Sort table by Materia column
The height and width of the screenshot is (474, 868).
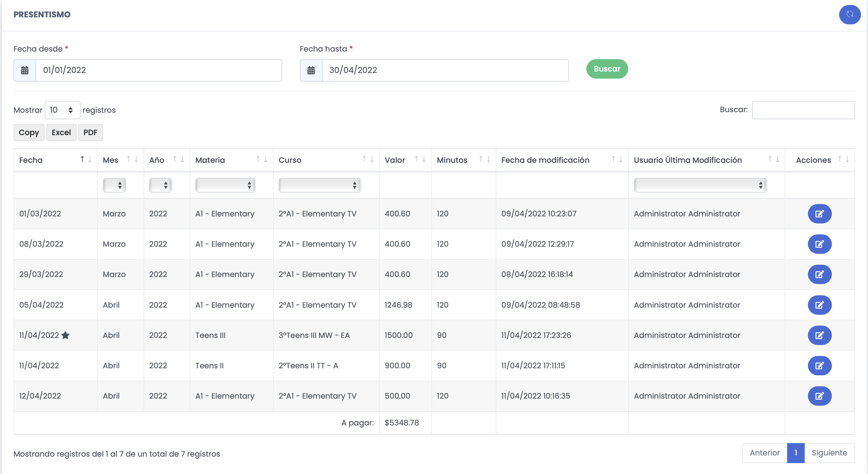point(232,160)
